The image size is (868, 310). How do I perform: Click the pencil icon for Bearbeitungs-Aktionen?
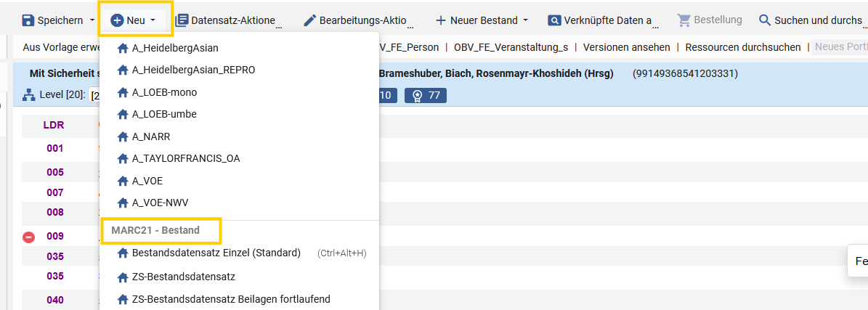click(311, 20)
